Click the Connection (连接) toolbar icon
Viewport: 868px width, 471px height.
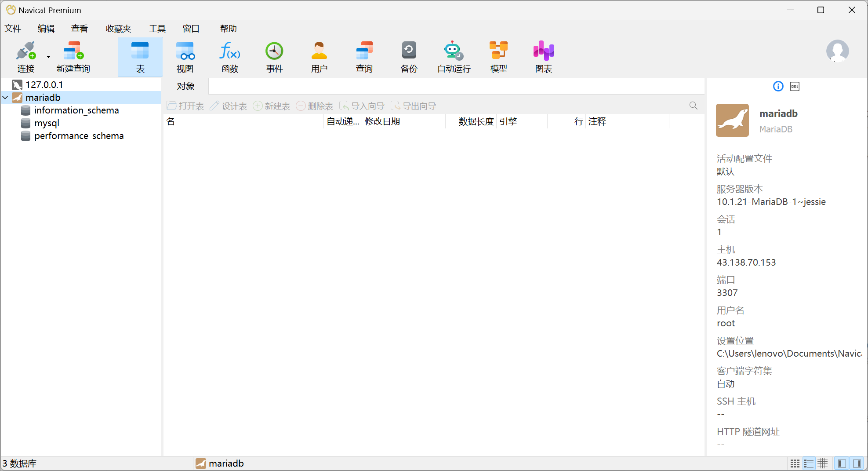[x=25, y=57]
